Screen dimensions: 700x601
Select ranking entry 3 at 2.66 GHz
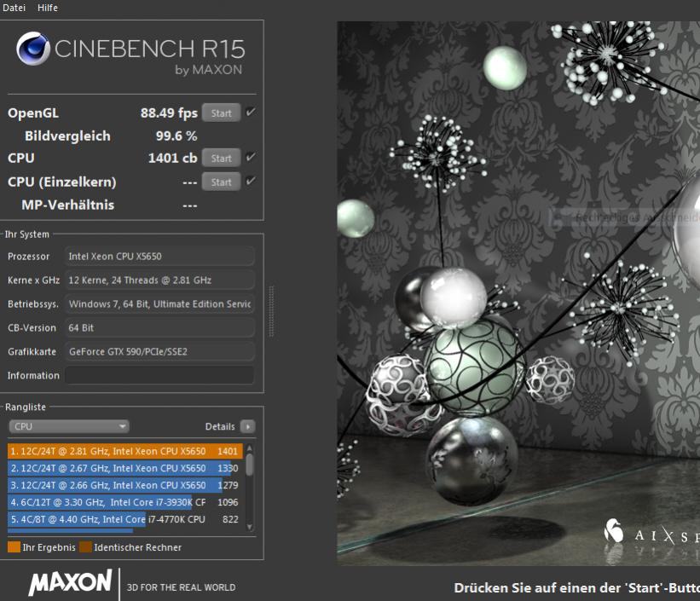tap(125, 485)
